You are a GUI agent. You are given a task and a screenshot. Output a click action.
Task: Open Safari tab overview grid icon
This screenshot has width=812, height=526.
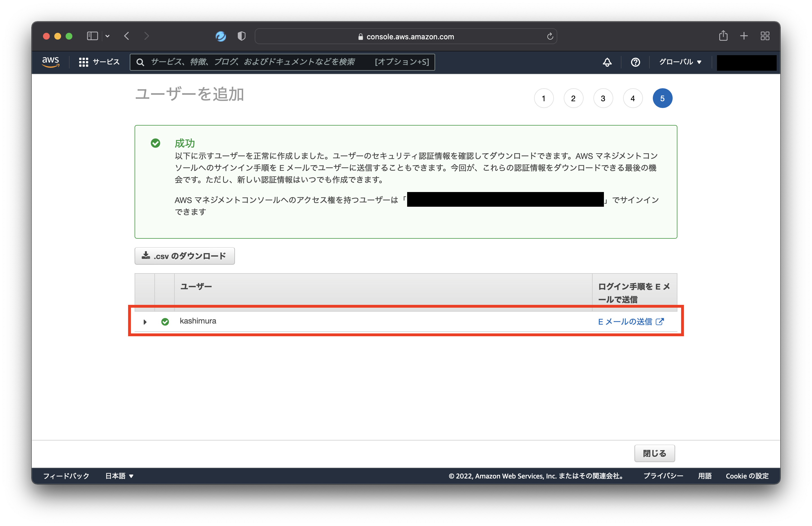[x=765, y=36]
